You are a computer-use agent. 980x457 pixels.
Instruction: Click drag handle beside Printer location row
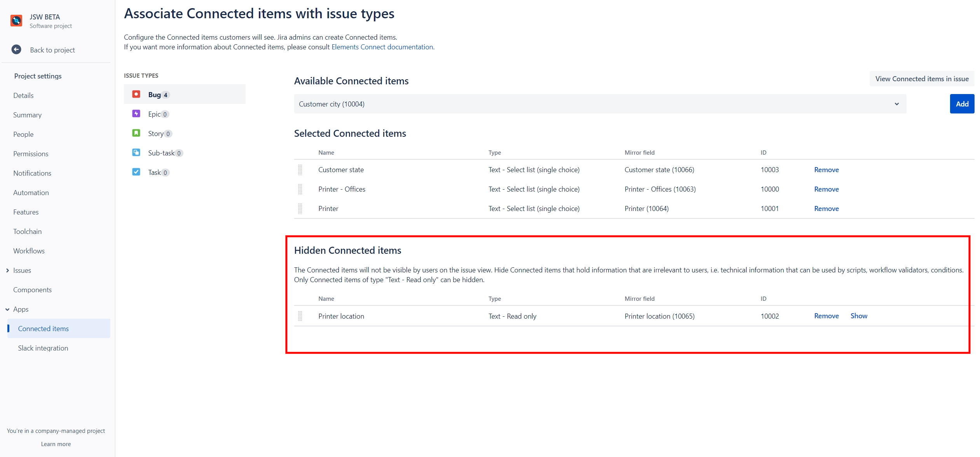coord(300,316)
